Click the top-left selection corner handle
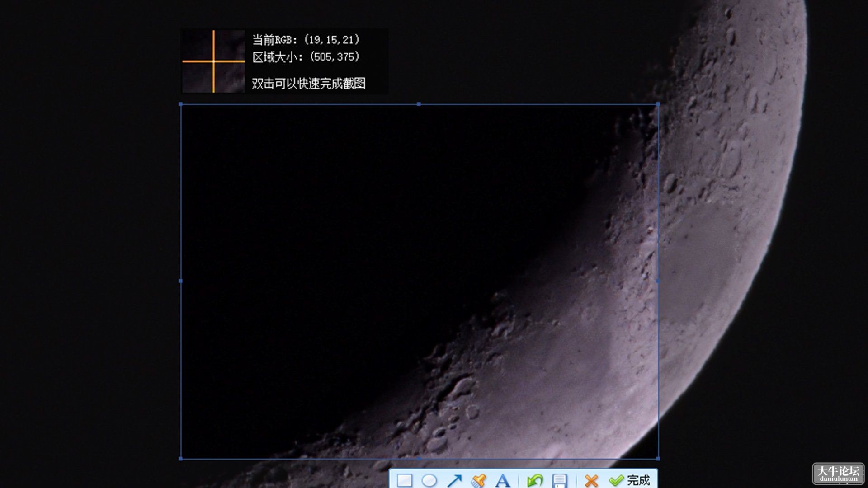The height and width of the screenshot is (488, 868). tap(181, 104)
